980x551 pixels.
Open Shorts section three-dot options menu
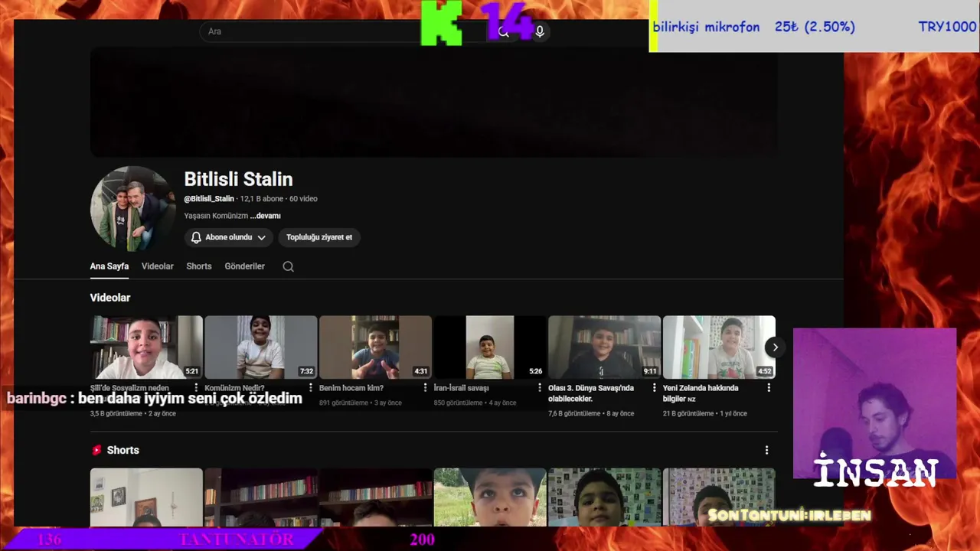tap(766, 450)
